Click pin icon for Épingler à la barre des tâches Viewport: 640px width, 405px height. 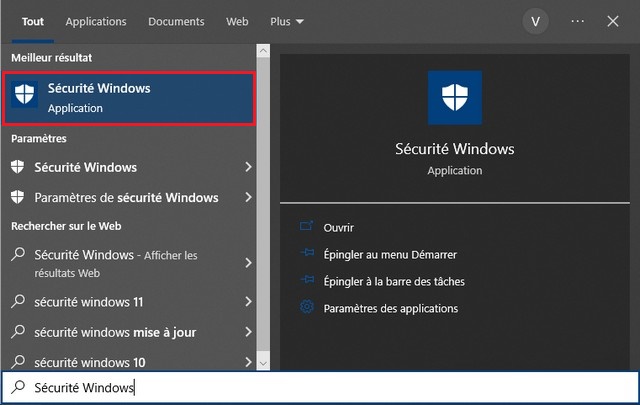(307, 280)
